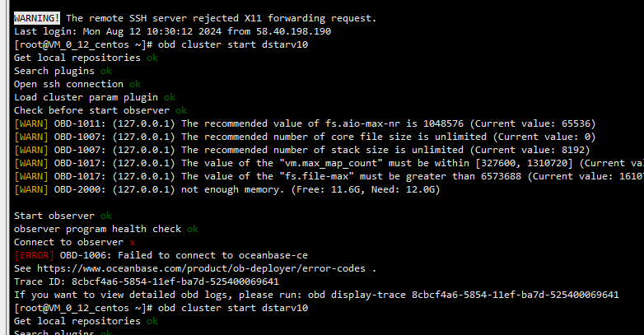Click the vm.max_map_count warning line
Image resolution: width=644 pixels, height=335 pixels.
329,164
